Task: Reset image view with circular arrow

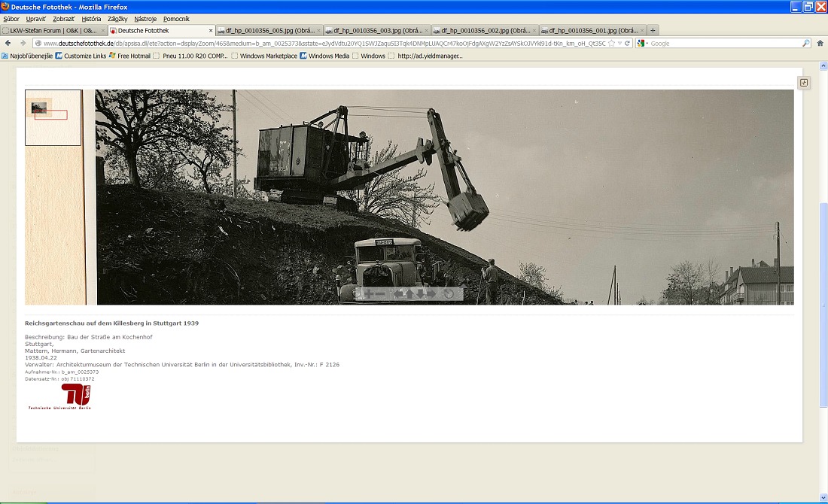Action: click(449, 293)
